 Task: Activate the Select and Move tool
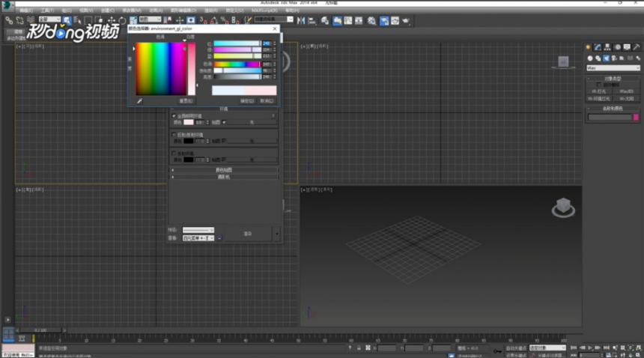point(112,20)
